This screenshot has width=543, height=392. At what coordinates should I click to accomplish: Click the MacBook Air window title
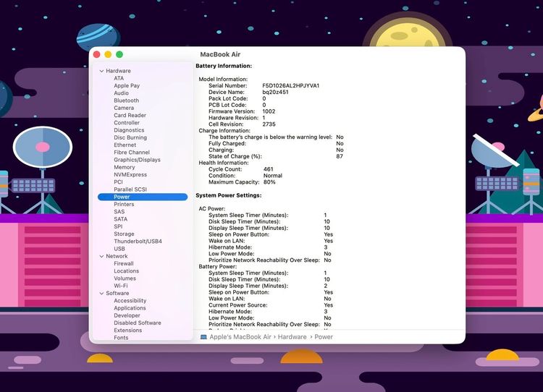coord(220,54)
